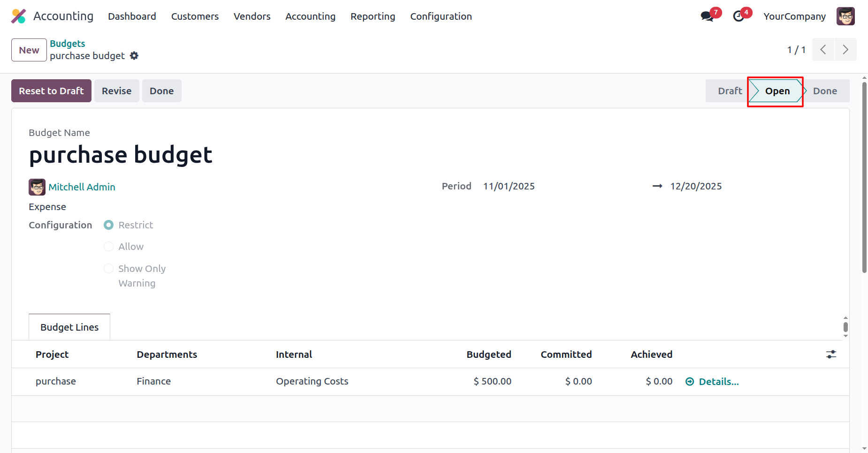
Task: Go to the next record arrow
Action: coord(845,50)
